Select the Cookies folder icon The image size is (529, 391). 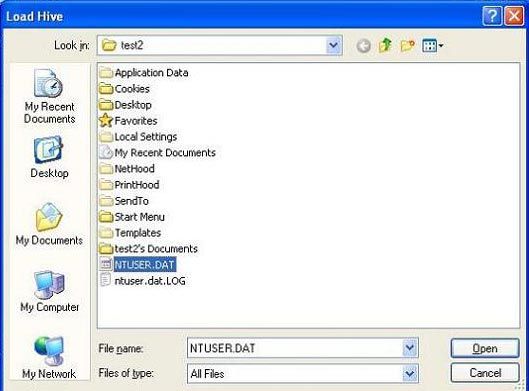coord(106,89)
